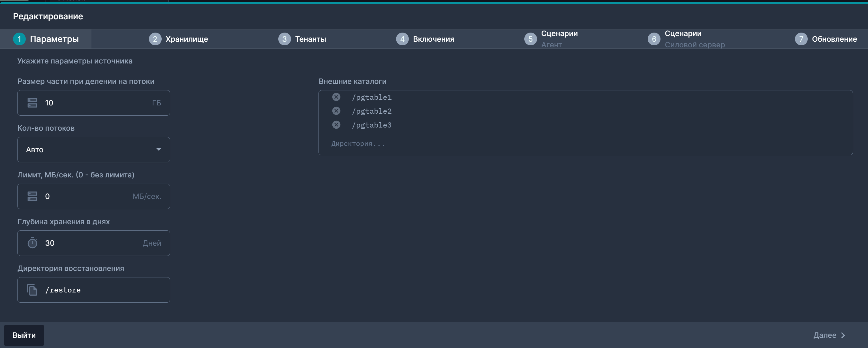868x348 pixels.
Task: Click the copy icon in restore directory field
Action: [32, 290]
